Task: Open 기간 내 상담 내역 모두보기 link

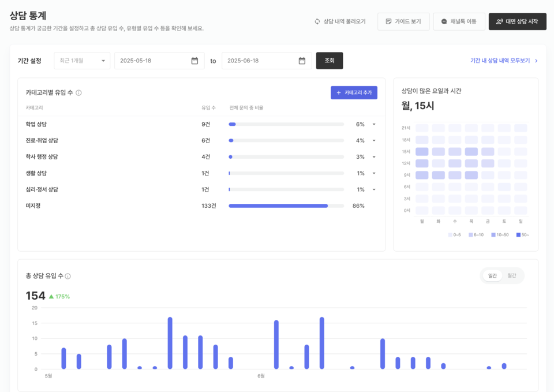Action: coord(504,61)
